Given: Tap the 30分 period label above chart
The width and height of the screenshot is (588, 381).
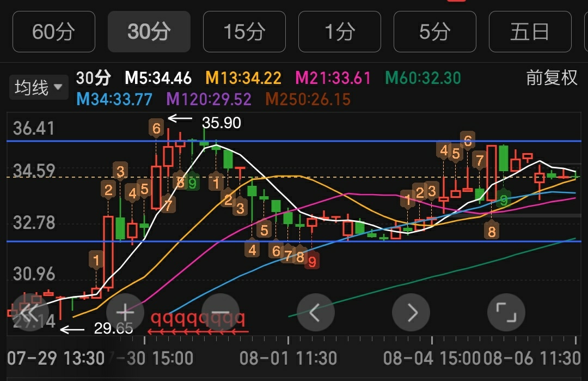Looking at the screenshot, I should (94, 78).
